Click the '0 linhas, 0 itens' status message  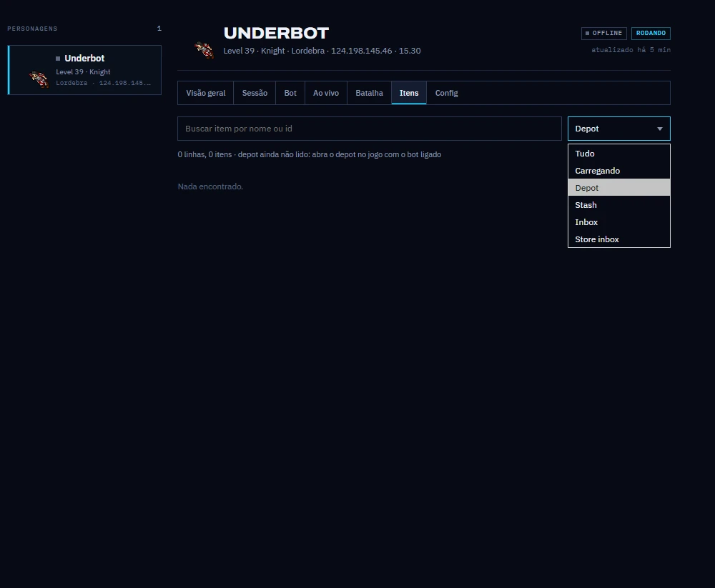click(309, 154)
